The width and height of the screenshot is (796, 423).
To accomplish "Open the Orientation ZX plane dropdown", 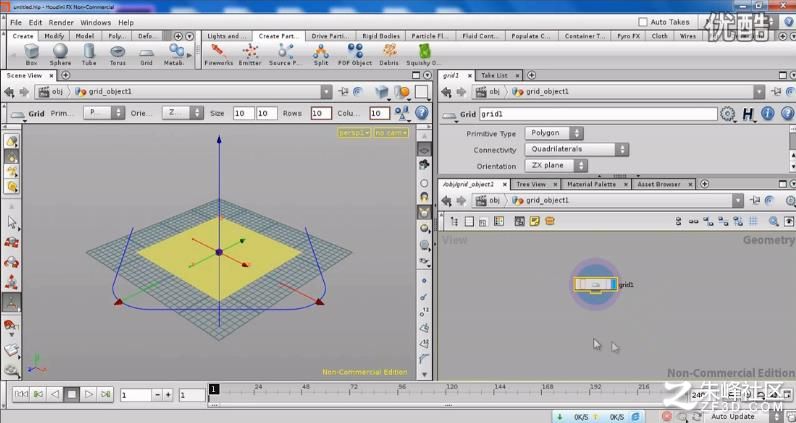I will (556, 166).
